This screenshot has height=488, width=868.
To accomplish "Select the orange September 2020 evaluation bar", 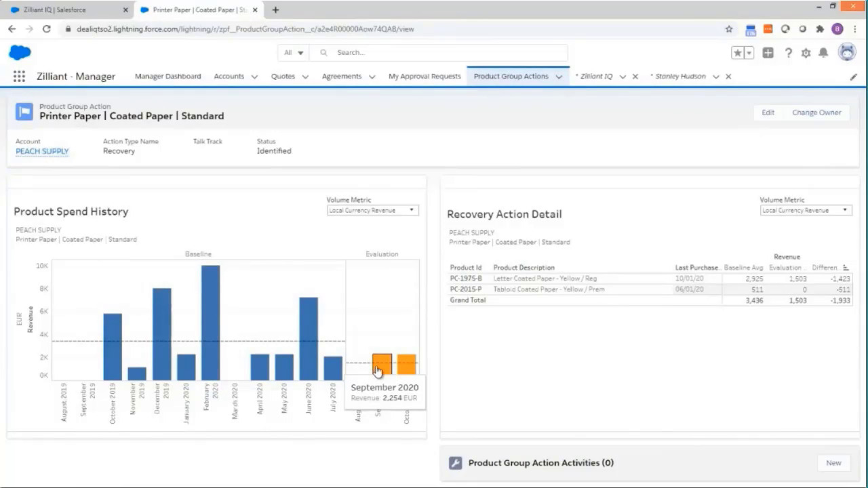I will point(382,365).
